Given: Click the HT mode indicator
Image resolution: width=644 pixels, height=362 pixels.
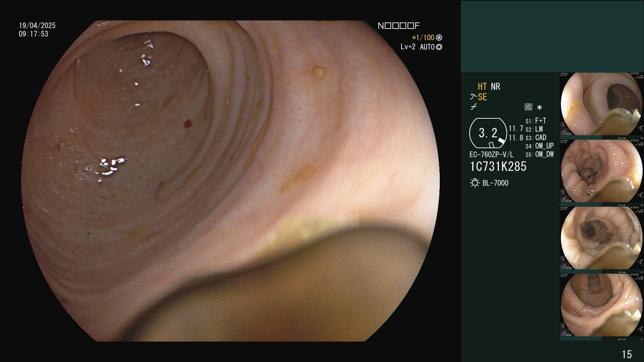Looking at the screenshot, I should (482, 86).
